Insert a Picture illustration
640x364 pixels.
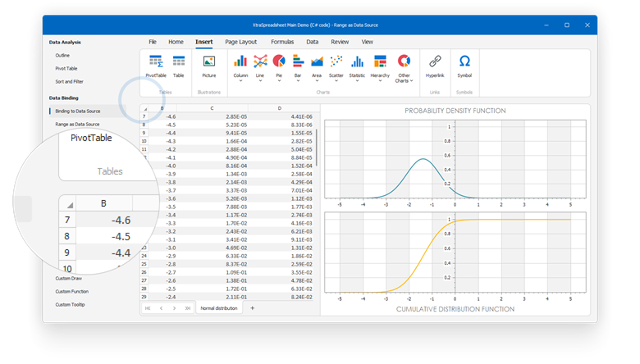tap(209, 66)
